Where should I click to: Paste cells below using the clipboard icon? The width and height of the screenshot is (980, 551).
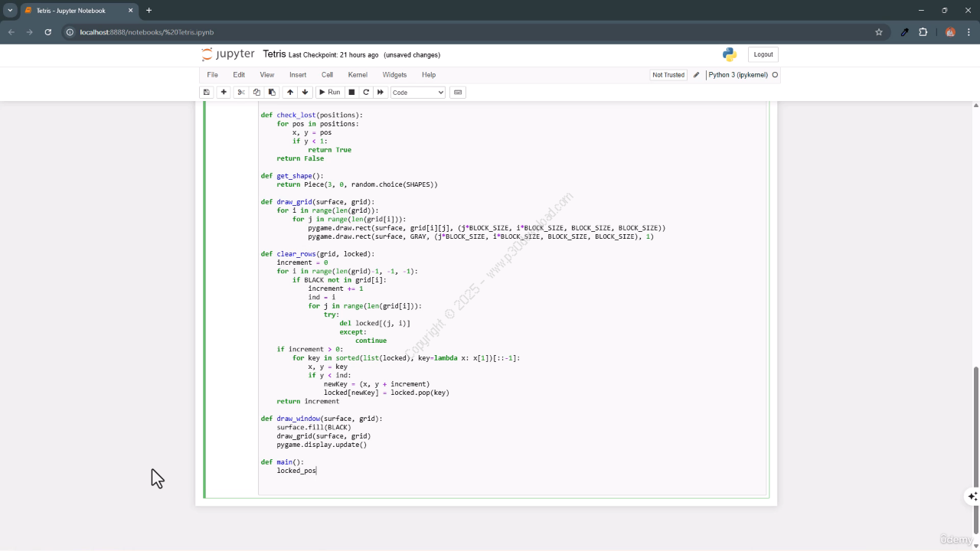pyautogui.click(x=272, y=93)
